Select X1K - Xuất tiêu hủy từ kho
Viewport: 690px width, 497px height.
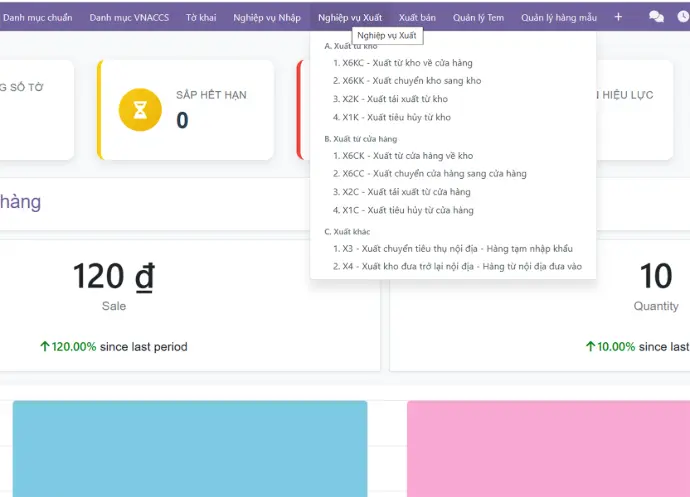pyautogui.click(x=392, y=117)
